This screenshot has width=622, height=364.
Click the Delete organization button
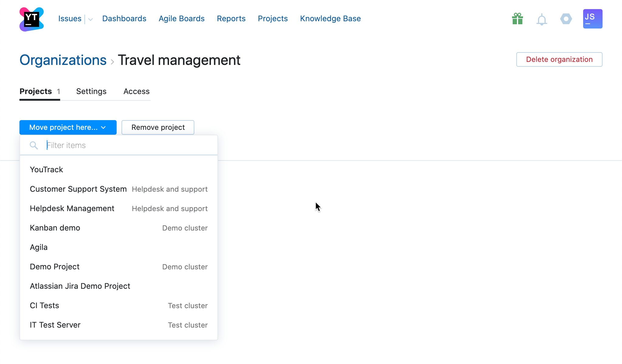pyautogui.click(x=559, y=59)
